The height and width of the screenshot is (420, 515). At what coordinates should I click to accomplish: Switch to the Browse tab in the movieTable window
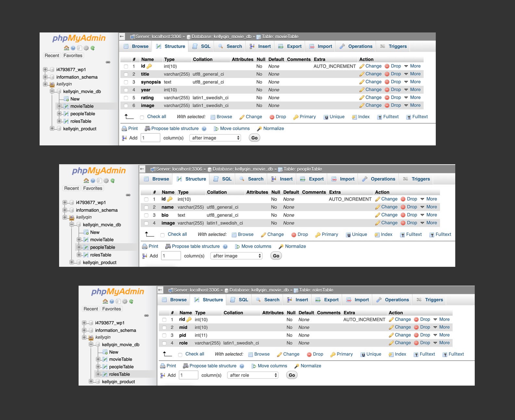coord(136,46)
